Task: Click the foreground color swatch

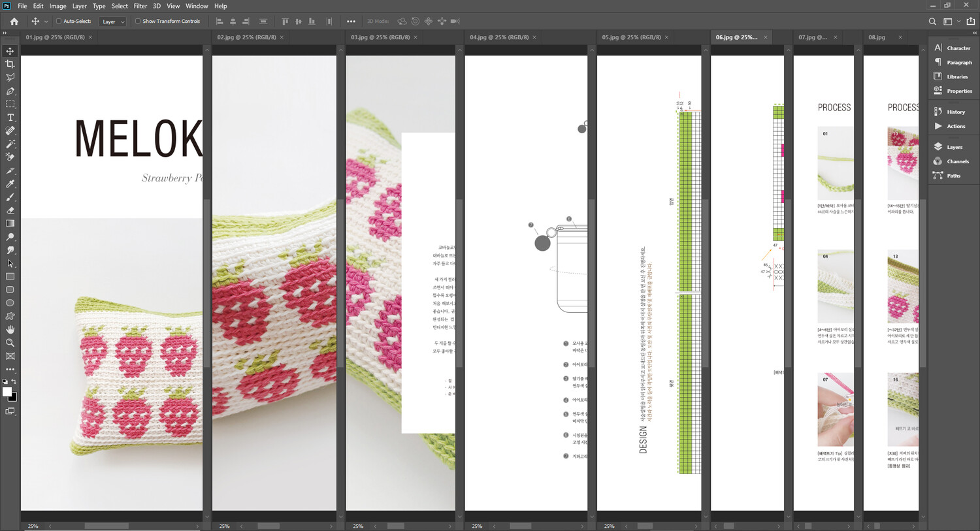Action: [x=7, y=391]
